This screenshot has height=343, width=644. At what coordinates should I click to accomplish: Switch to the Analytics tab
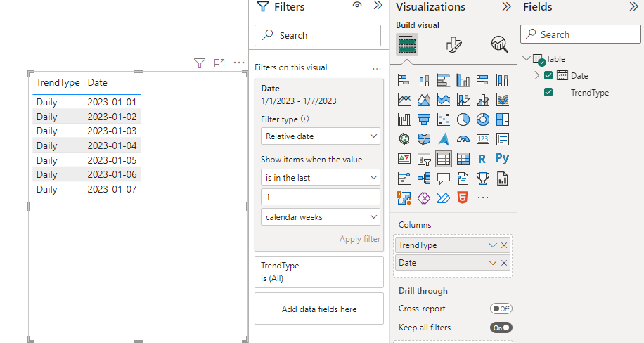[x=499, y=44]
